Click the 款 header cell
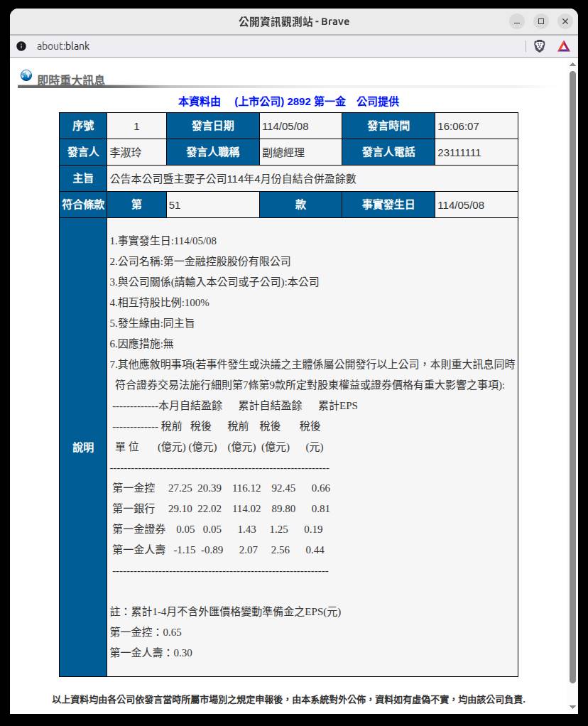 click(300, 204)
